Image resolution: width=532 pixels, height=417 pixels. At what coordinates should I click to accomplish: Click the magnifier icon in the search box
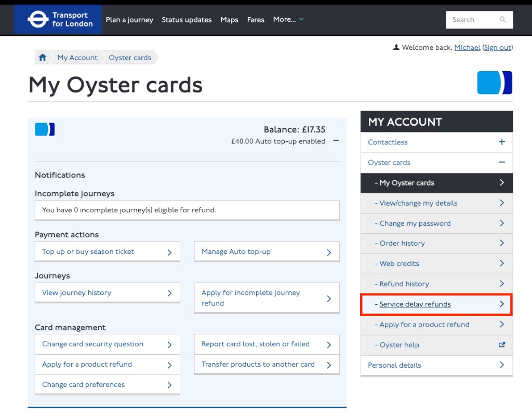(x=502, y=20)
